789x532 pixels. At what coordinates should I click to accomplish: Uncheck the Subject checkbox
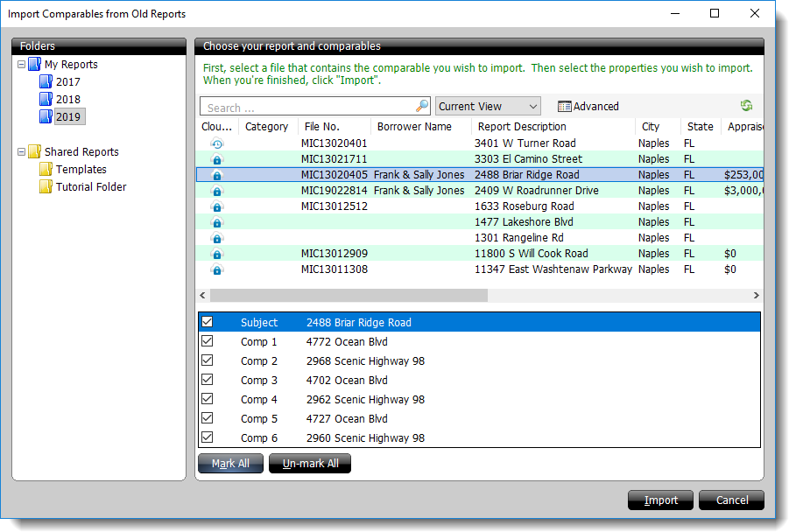click(x=208, y=322)
